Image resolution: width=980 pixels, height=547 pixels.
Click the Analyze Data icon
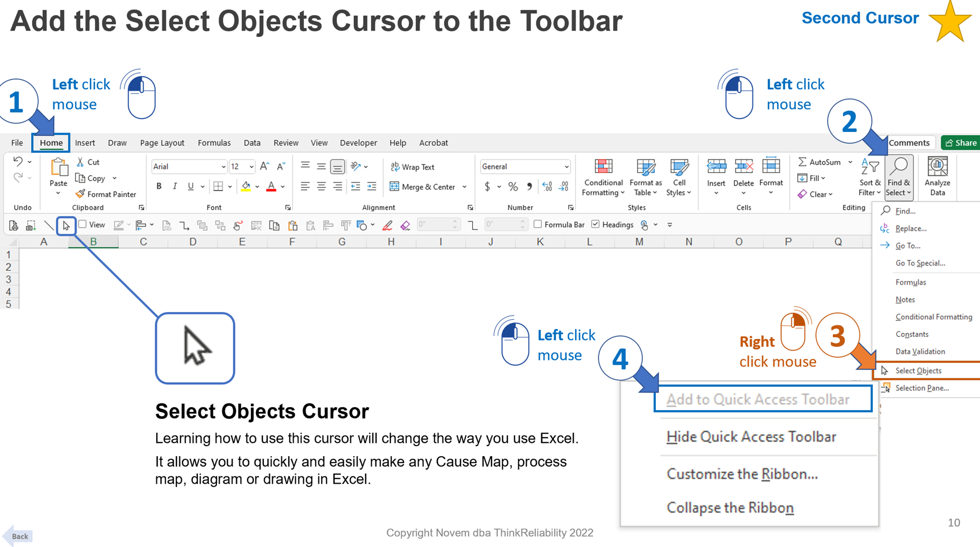click(937, 167)
